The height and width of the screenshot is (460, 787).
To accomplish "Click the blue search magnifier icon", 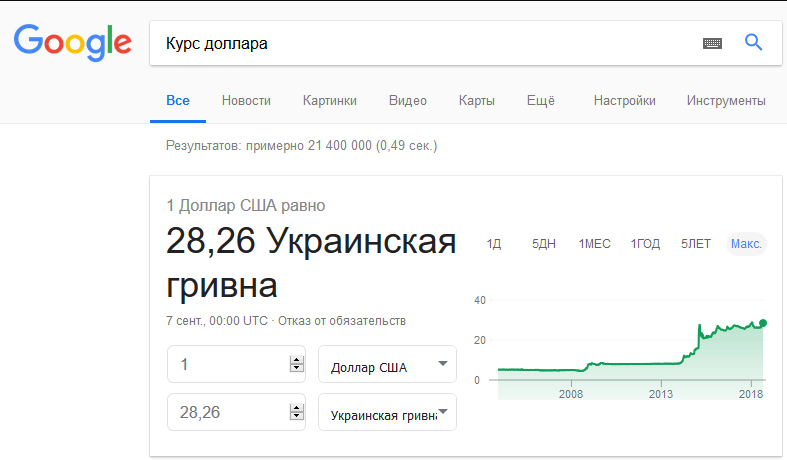I will click(753, 43).
